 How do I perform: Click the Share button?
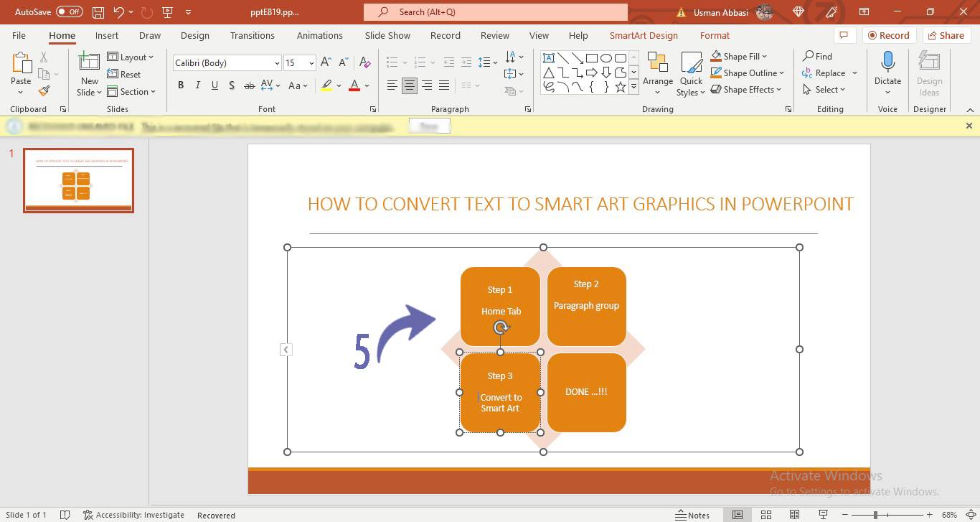[946, 35]
